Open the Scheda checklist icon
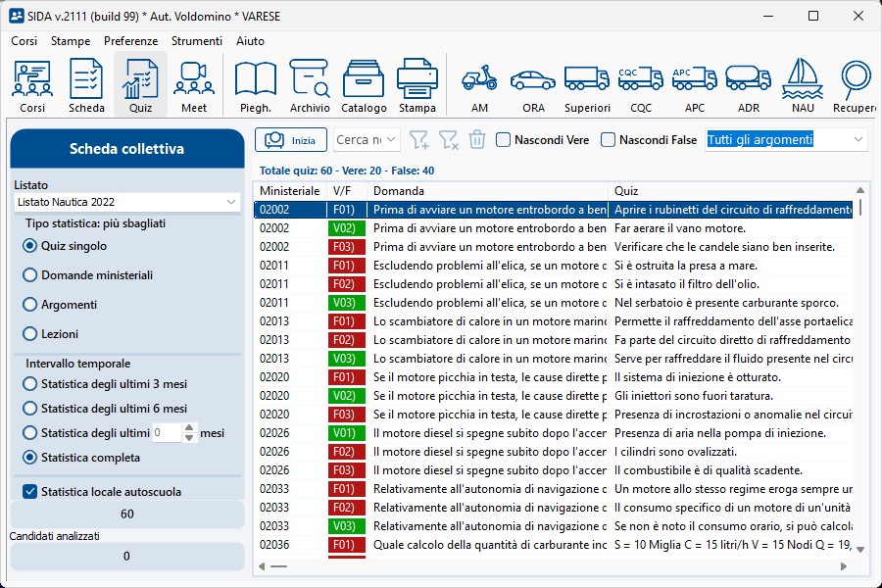 pos(86,84)
